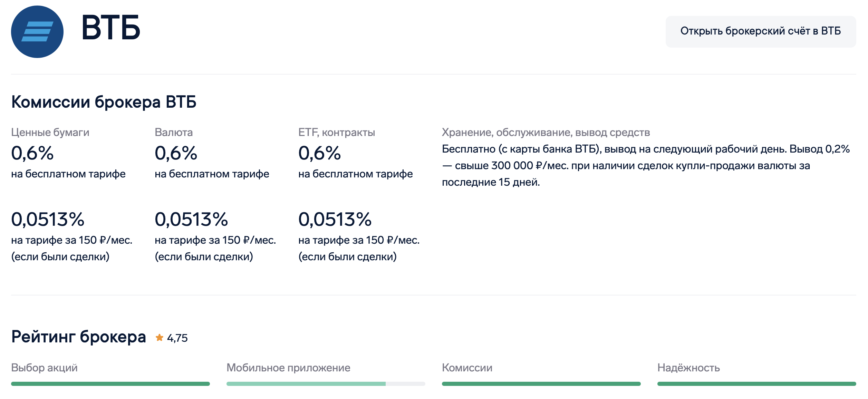Screen dimensions: 868x399
Task: Click the 'Ценные бумаги' column label
Action: click(50, 132)
